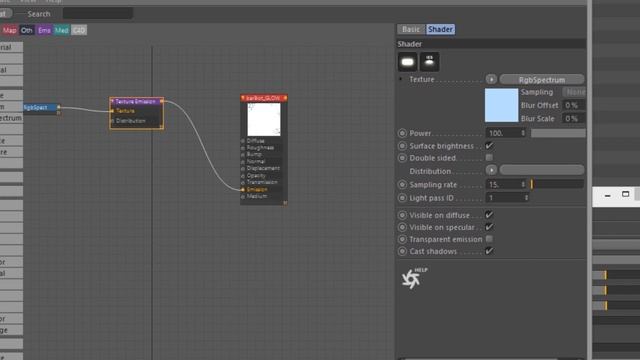
Task: Click the material node preview thumbnail
Action: (264, 119)
